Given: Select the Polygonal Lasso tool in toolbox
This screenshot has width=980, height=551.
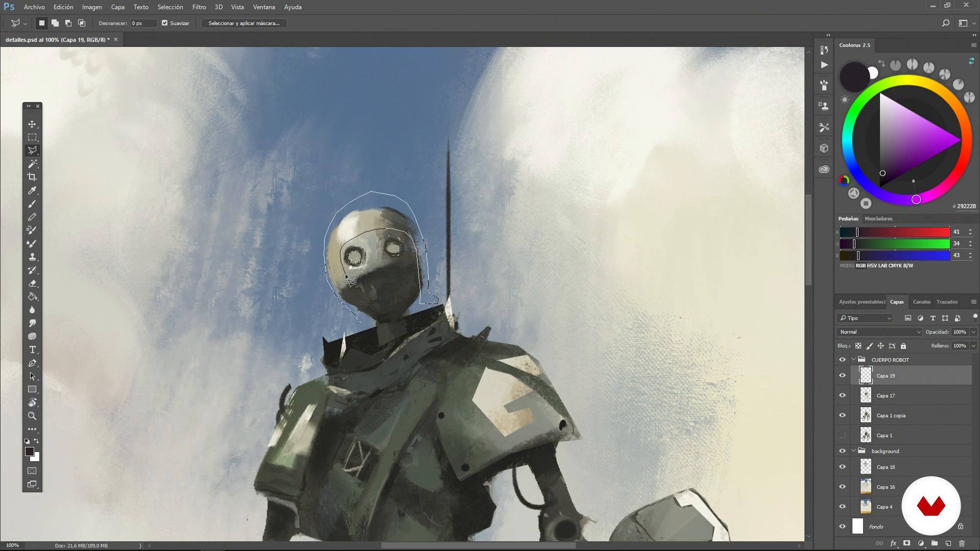Looking at the screenshot, I should pyautogui.click(x=32, y=151).
